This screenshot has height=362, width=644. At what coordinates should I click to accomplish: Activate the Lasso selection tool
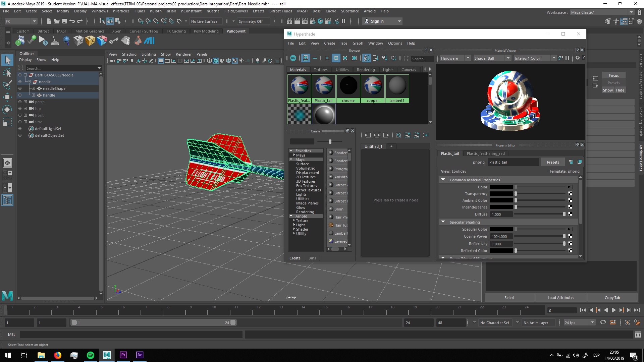click(7, 73)
